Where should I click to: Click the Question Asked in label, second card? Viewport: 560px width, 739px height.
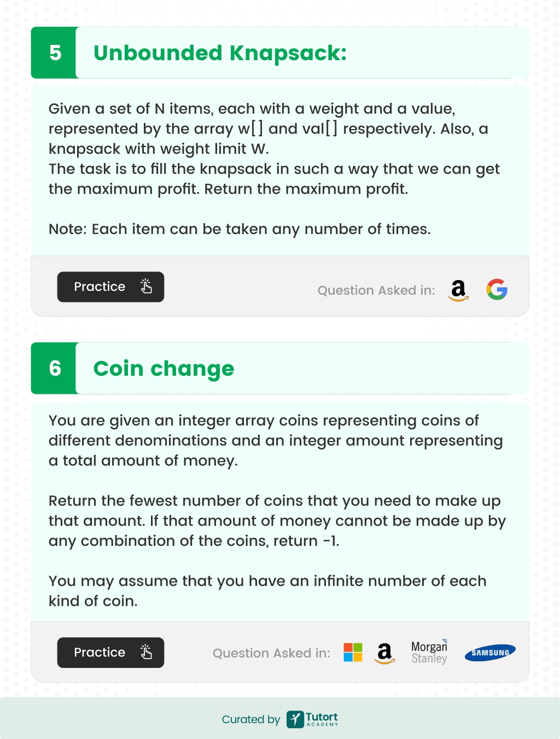point(271,653)
